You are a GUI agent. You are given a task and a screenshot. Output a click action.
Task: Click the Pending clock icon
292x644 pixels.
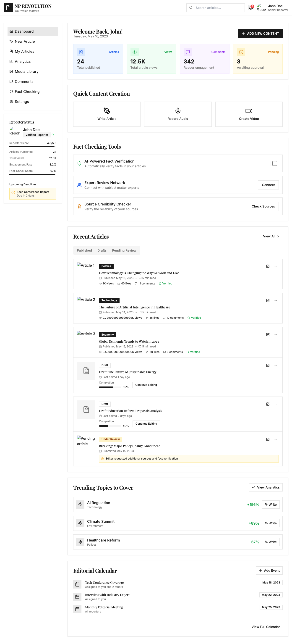(241, 52)
